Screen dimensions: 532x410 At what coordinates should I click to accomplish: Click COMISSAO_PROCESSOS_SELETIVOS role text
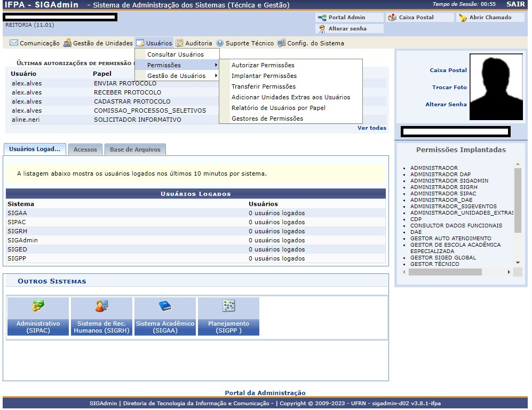[x=150, y=111]
